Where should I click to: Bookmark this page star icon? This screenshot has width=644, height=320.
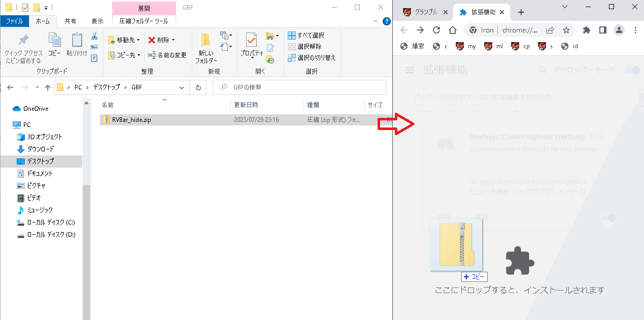click(566, 30)
